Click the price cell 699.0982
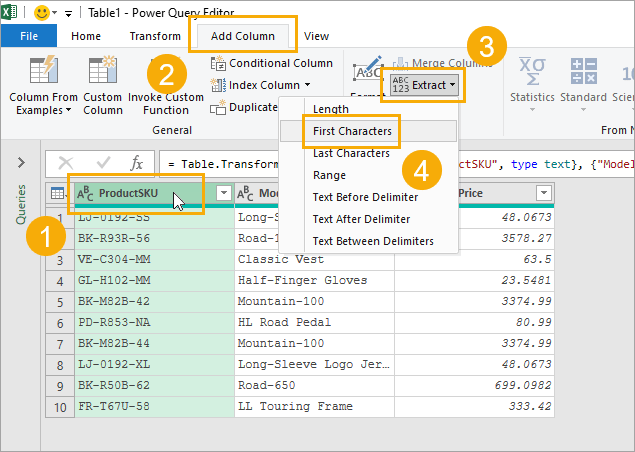Image resolution: width=635 pixels, height=452 pixels. tap(474, 386)
